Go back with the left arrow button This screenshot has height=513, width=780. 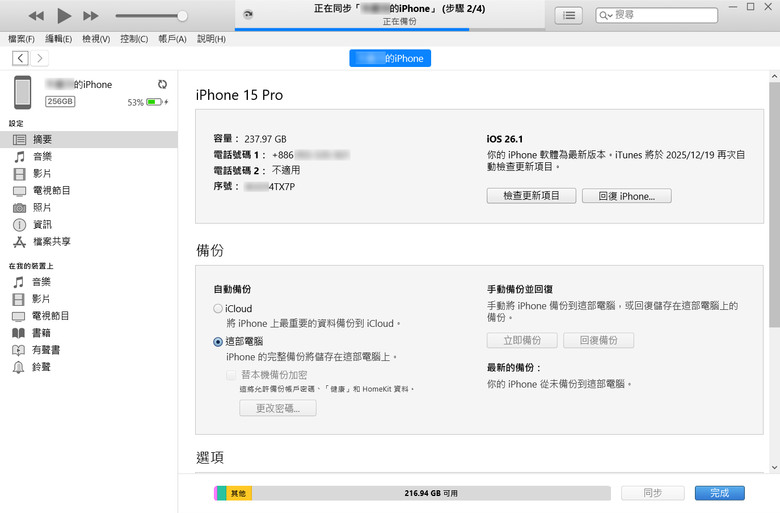coord(20,58)
